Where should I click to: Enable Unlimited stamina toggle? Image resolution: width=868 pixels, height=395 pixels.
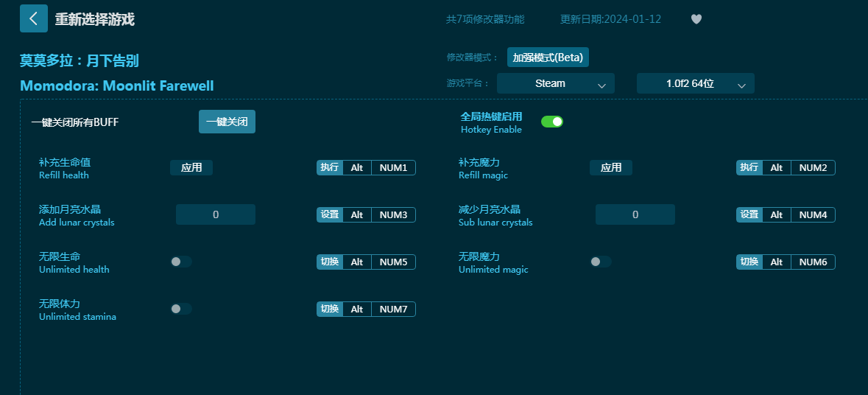point(181,309)
